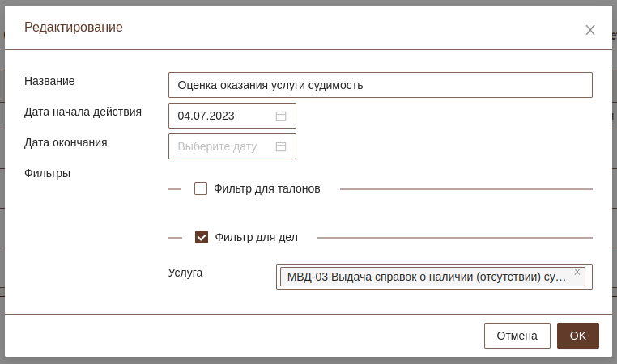Click the Дата окончания label
The width and height of the screenshot is (617, 364).
click(66, 142)
